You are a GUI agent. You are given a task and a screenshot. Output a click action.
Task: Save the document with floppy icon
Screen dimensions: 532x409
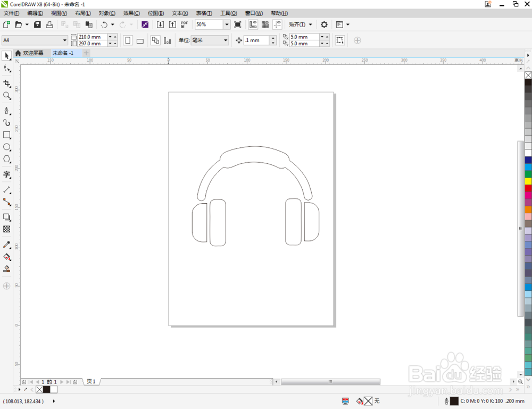pos(37,24)
